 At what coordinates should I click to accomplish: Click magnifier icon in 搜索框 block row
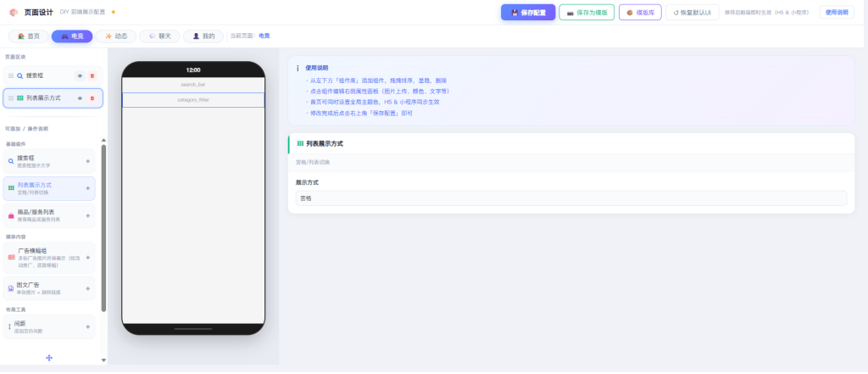point(20,76)
